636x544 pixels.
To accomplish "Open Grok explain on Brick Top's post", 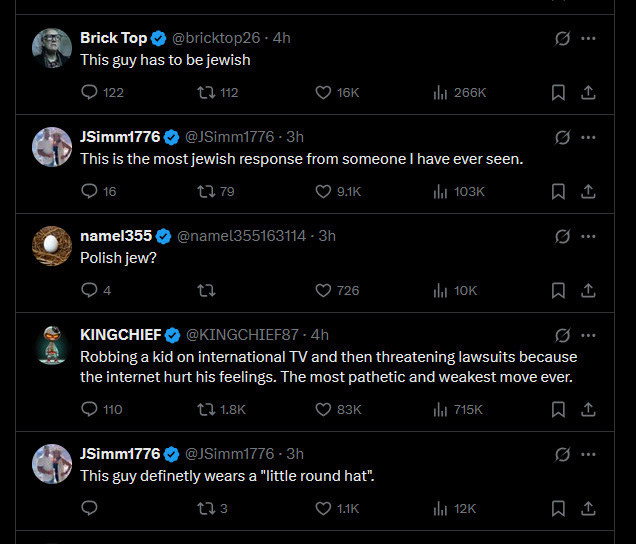I will (x=562, y=38).
